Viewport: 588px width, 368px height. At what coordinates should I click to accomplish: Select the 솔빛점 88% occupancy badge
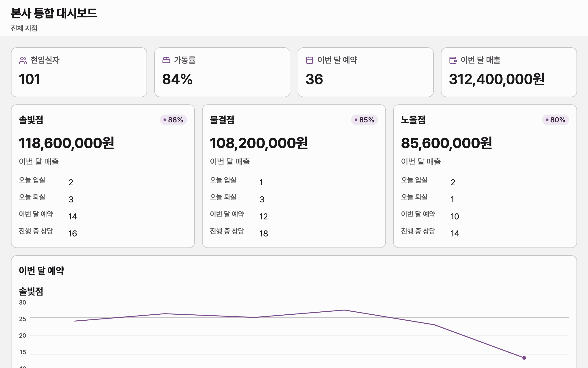point(173,120)
